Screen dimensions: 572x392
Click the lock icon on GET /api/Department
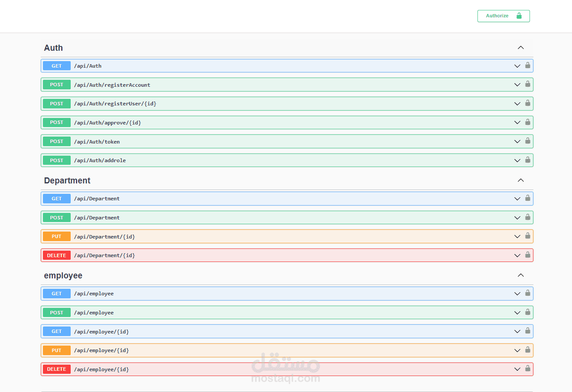[x=528, y=198]
